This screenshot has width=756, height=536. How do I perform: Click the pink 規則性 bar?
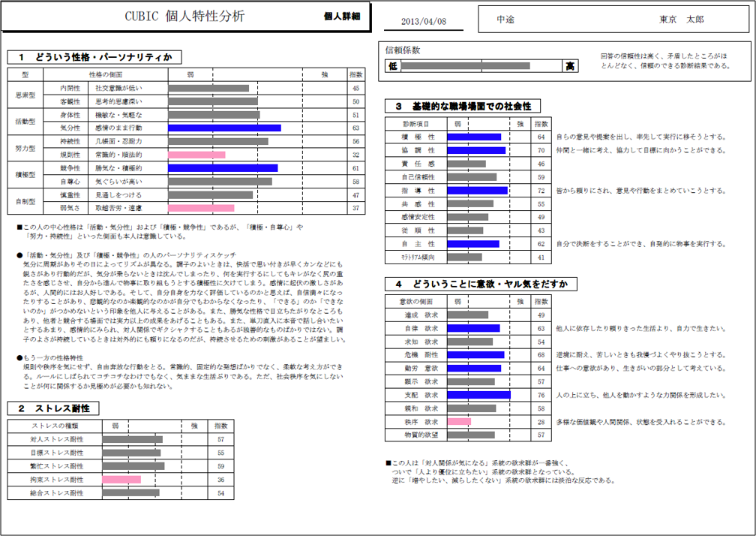[x=196, y=155]
